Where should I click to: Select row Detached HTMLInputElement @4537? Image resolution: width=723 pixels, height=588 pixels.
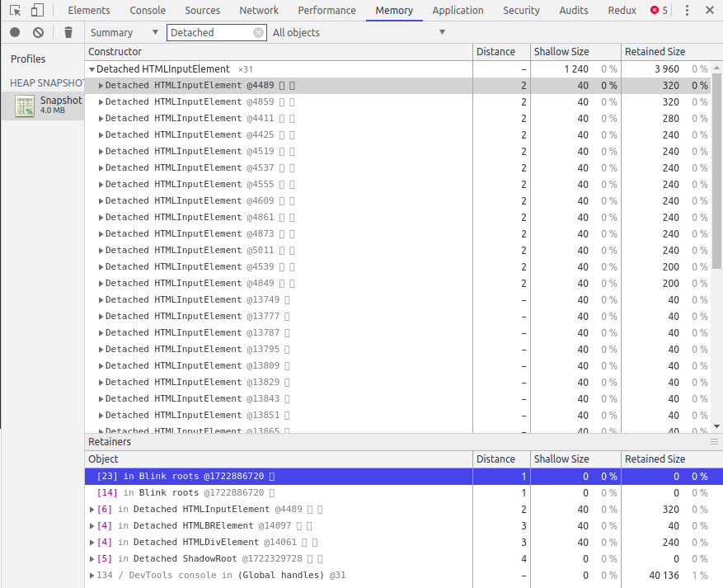click(x=399, y=168)
